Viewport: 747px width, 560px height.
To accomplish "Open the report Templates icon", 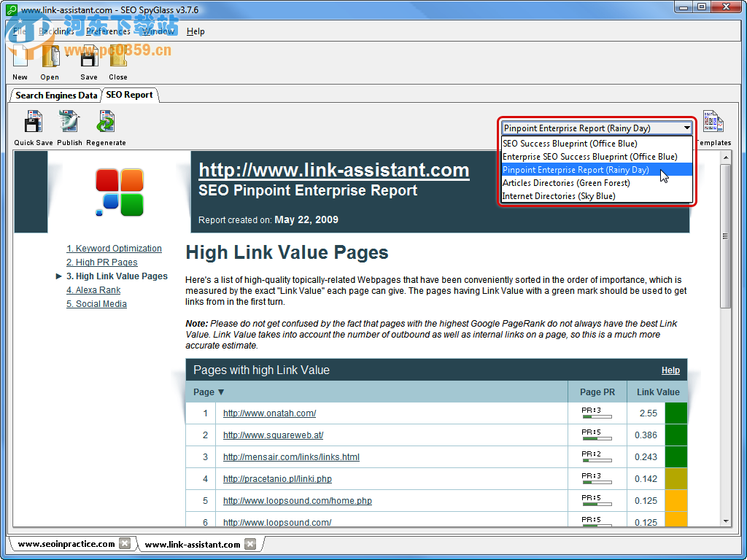I will click(713, 122).
